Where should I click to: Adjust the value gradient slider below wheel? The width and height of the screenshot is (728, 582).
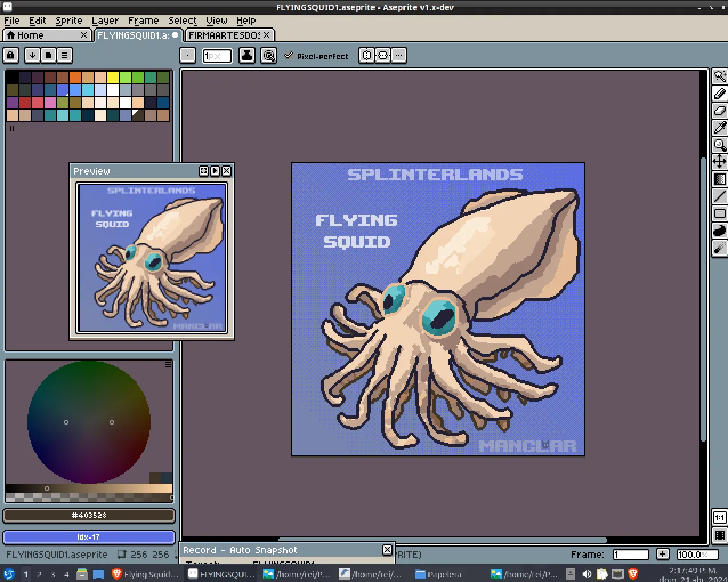89,488
